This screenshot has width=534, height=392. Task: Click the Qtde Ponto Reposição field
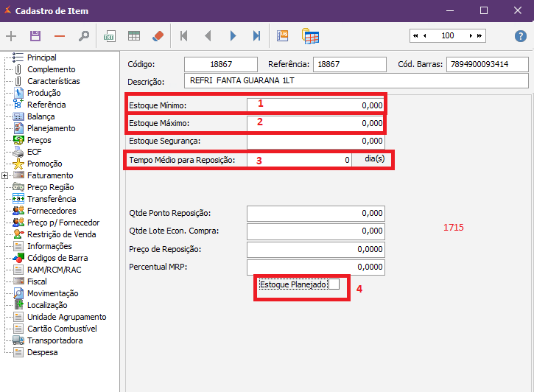point(316,213)
